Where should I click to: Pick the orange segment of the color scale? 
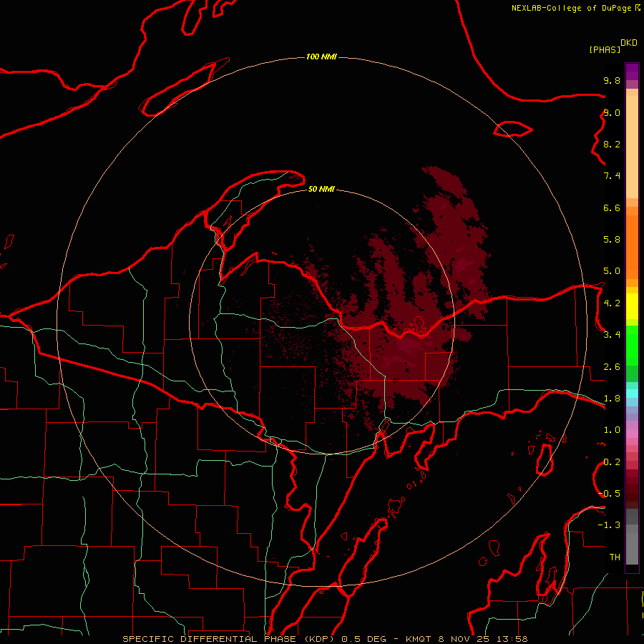[x=632, y=247]
